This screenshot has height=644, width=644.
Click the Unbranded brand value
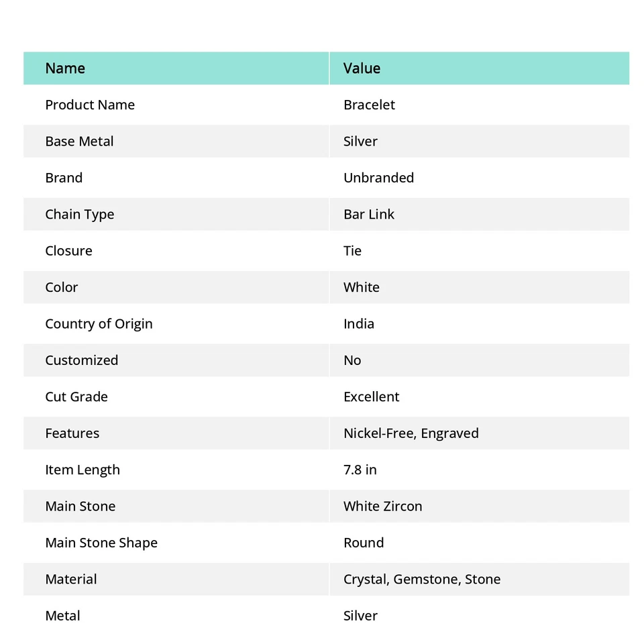(378, 178)
